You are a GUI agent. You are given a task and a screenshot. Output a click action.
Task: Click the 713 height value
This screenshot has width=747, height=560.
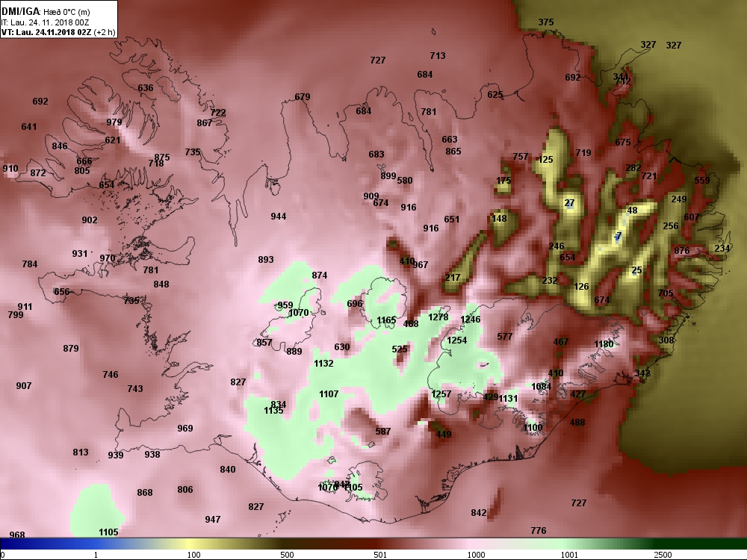point(437,56)
